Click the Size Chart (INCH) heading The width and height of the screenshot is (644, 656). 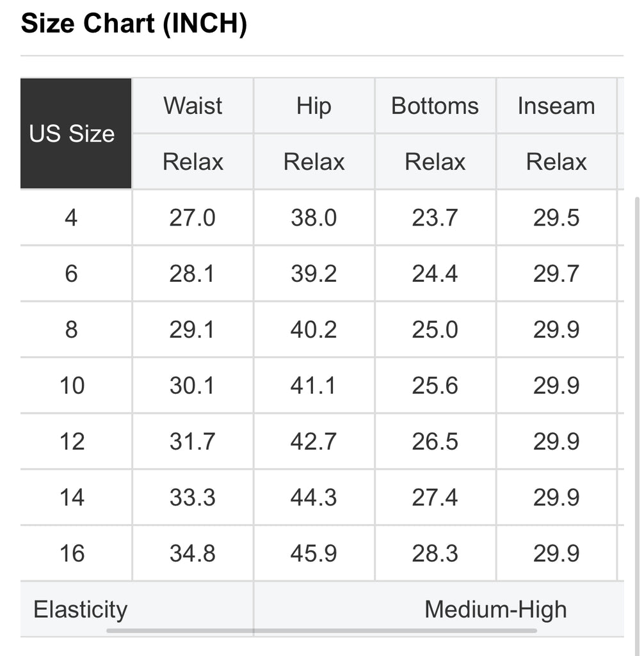pyautogui.click(x=134, y=24)
